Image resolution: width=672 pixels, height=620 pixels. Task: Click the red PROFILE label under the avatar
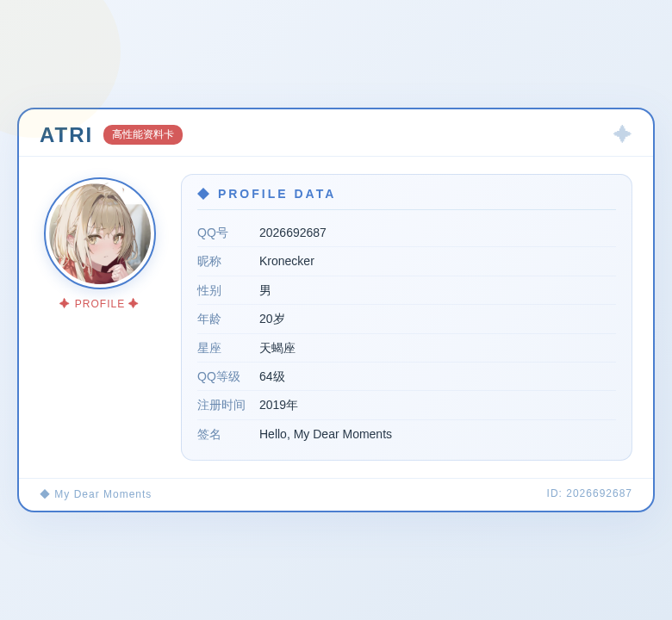[x=99, y=304]
